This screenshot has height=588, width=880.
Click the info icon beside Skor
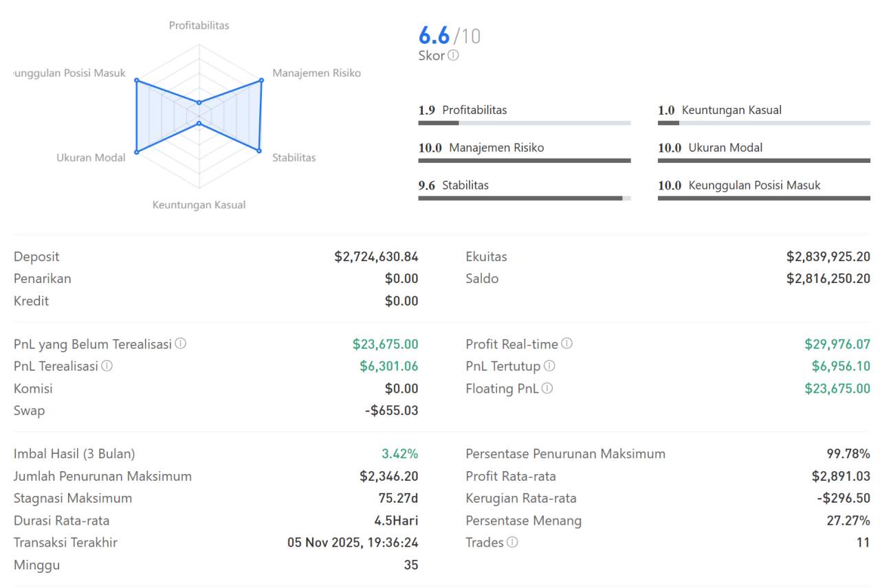tap(453, 56)
